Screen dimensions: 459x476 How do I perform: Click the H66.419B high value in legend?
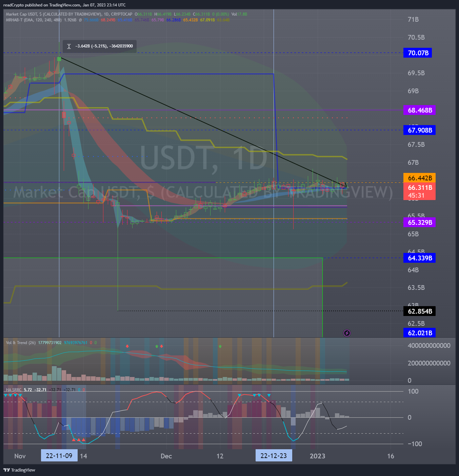click(163, 14)
